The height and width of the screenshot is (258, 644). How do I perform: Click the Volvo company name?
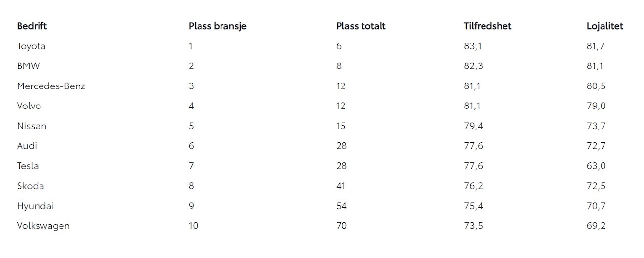pyautogui.click(x=29, y=106)
